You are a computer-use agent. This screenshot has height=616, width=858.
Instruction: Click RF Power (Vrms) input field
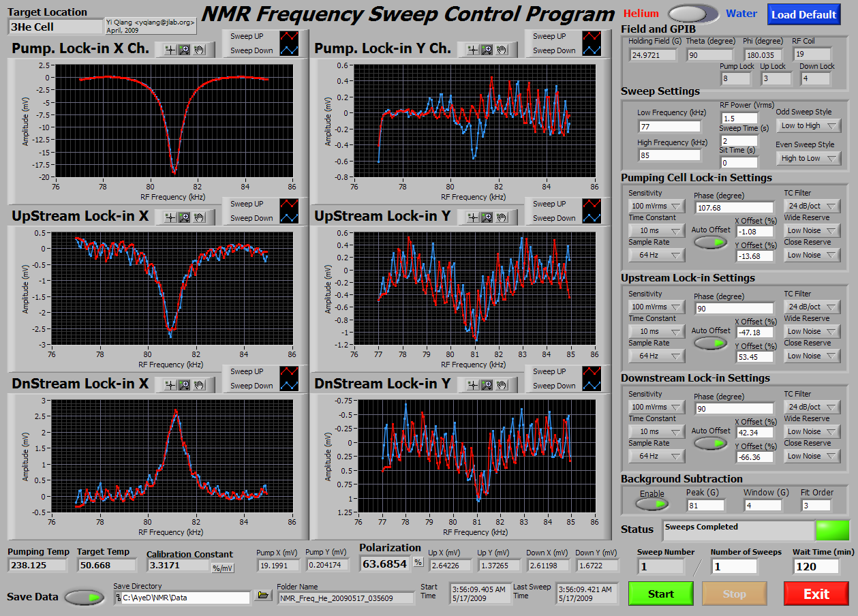(x=739, y=119)
